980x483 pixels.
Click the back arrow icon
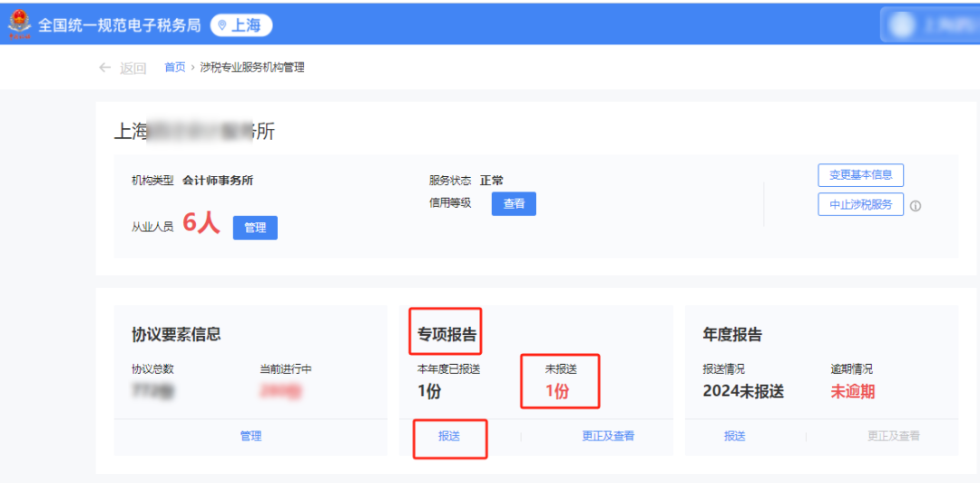tap(105, 68)
